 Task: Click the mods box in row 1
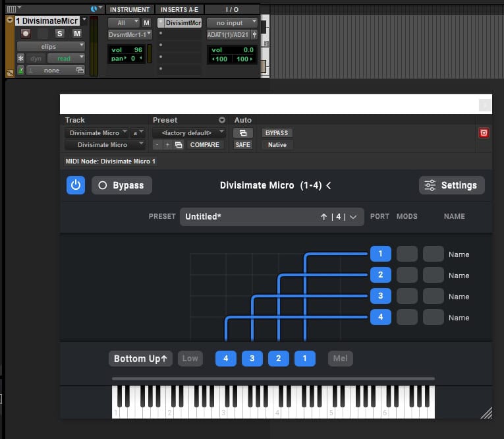(x=434, y=254)
